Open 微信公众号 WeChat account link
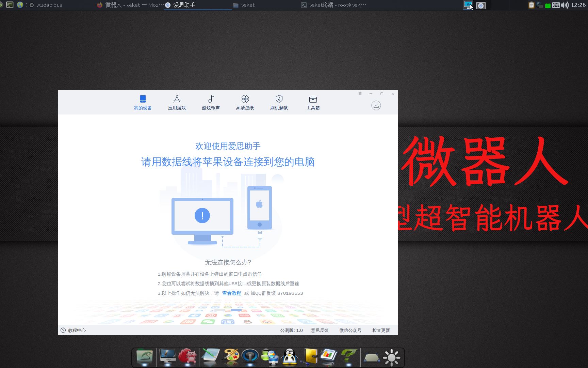588x368 pixels. click(350, 330)
